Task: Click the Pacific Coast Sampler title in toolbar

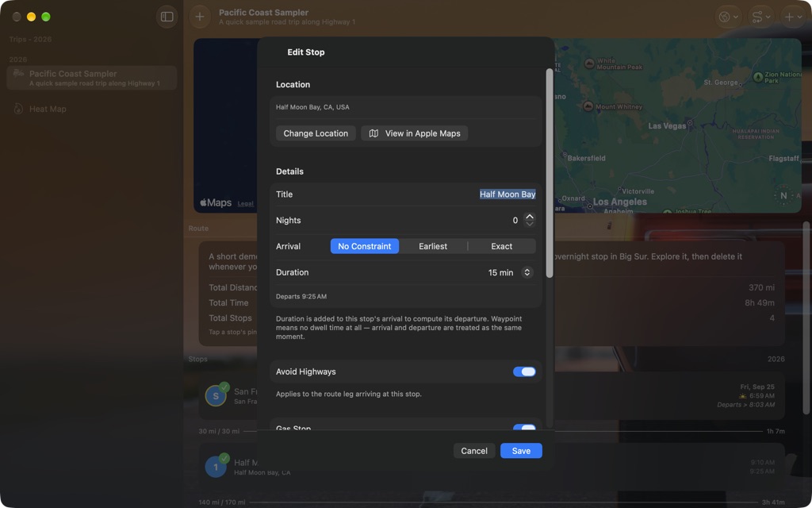Action: 263,13
